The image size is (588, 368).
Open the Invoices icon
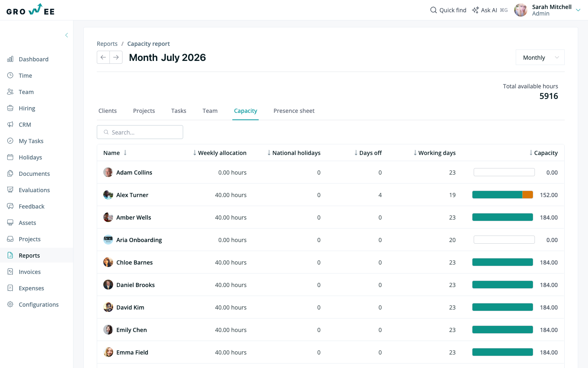click(x=10, y=272)
